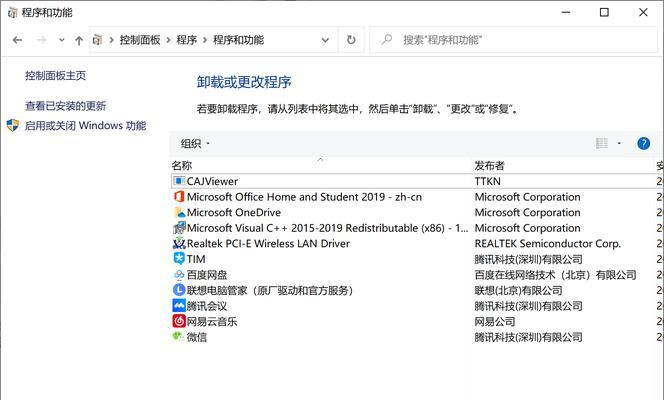Screen dimensions: 664x400
Task: Click the search box 搜索"程序和功能"
Action: coord(514,40)
